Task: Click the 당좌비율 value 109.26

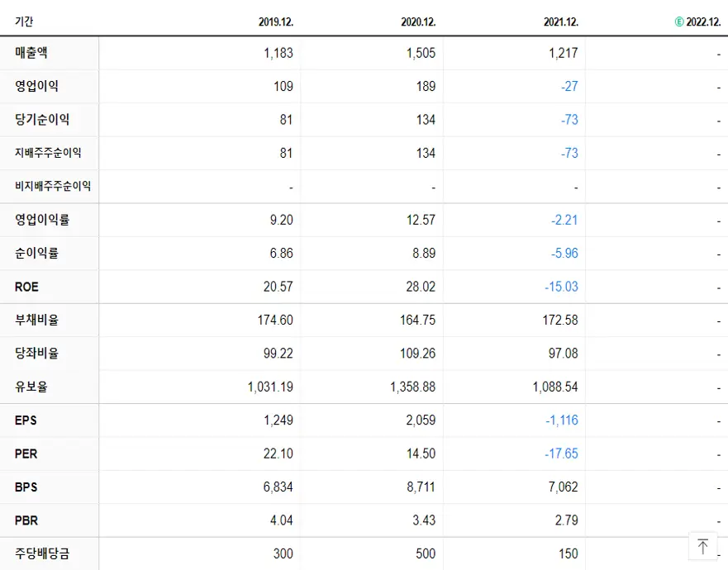Action: point(418,354)
